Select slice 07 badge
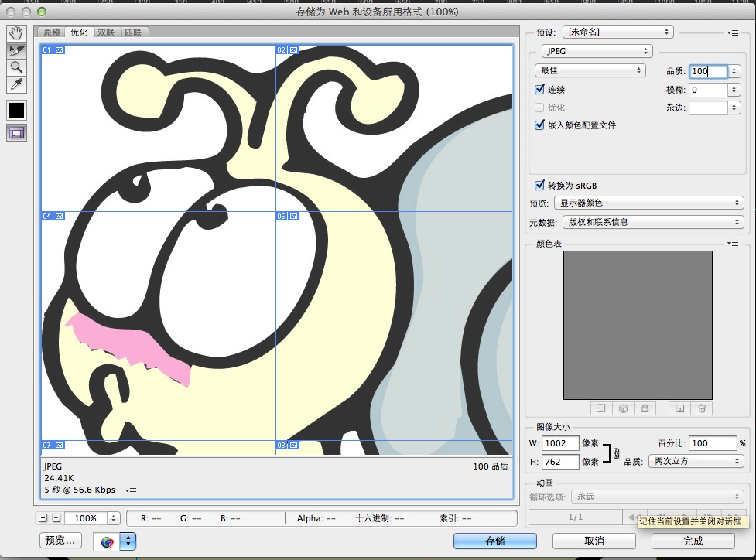The image size is (756, 560). (x=53, y=445)
